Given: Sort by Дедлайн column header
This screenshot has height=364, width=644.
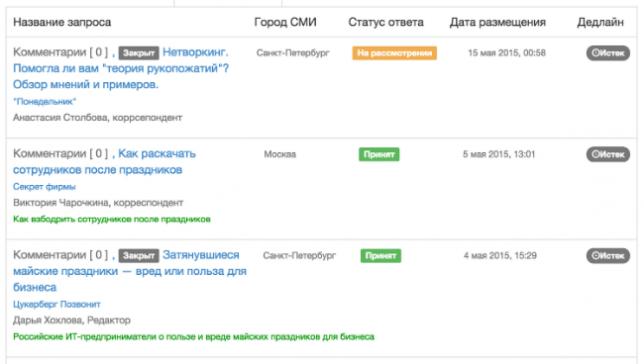Looking at the screenshot, I should pyautogui.click(x=600, y=22).
